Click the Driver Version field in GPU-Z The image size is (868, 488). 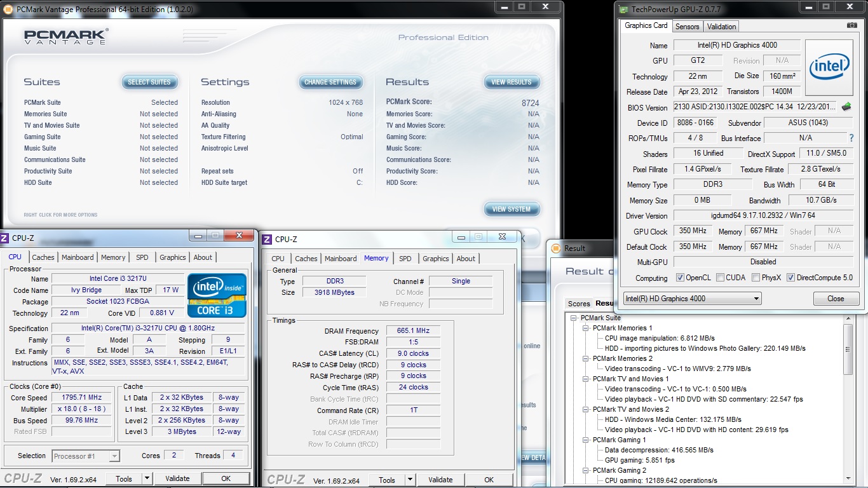point(763,215)
